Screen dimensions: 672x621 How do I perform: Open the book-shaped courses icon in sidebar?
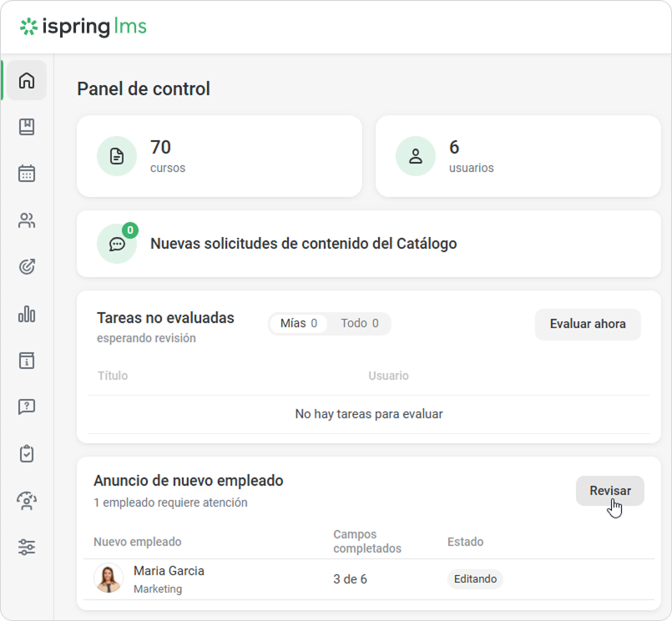pos(27,127)
